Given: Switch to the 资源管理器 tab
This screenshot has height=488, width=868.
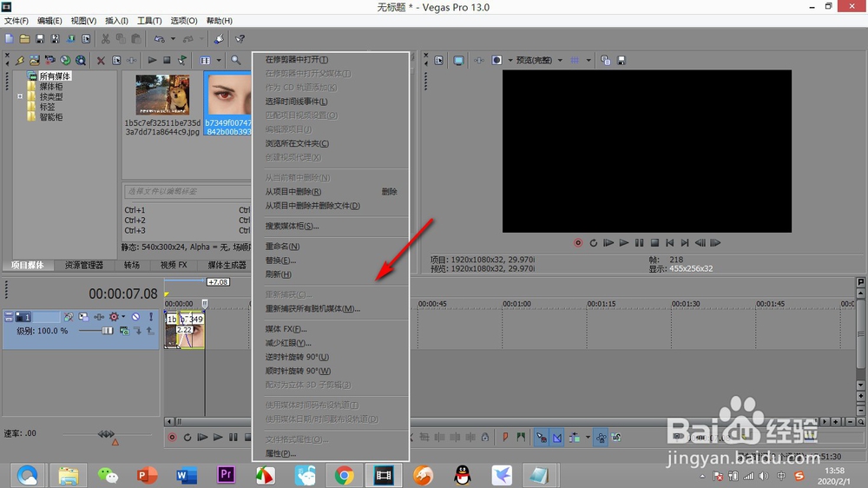Looking at the screenshot, I should click(x=84, y=266).
